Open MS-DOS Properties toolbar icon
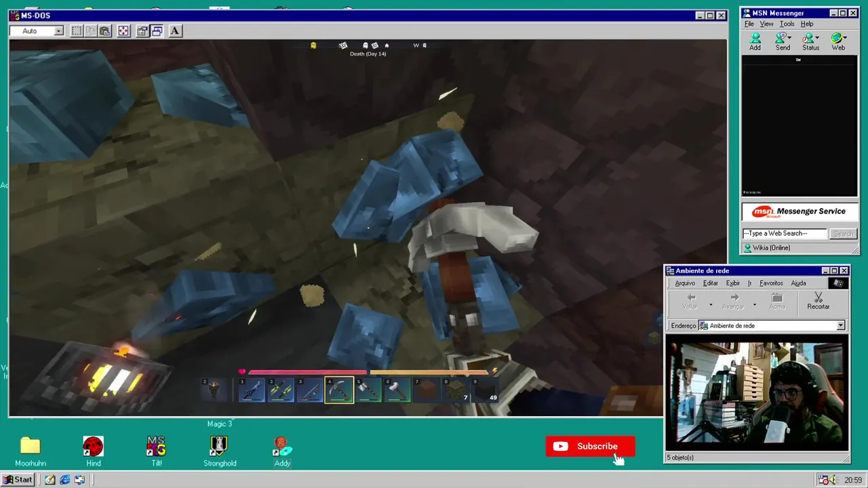 tap(142, 30)
